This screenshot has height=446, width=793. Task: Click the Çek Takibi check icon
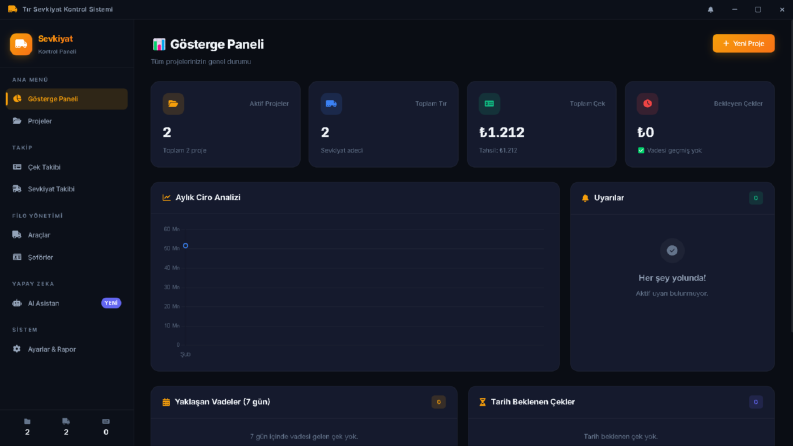pyautogui.click(x=17, y=167)
